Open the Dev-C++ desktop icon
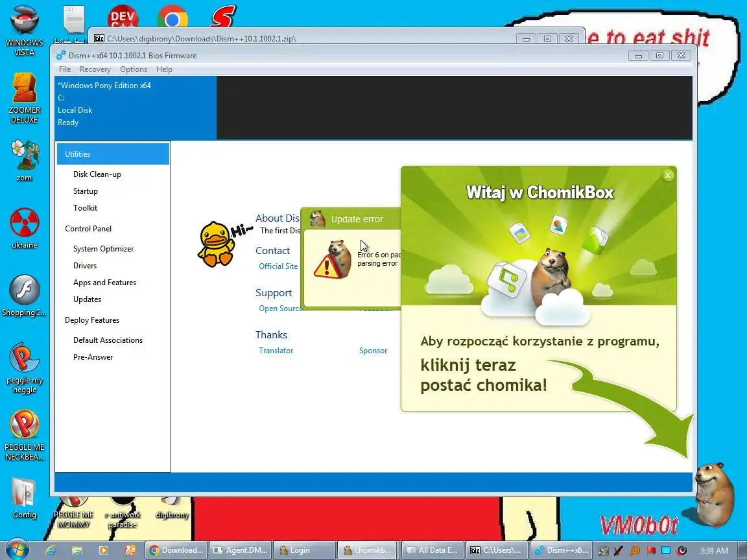Image resolution: width=747 pixels, height=560 pixels. (123, 16)
